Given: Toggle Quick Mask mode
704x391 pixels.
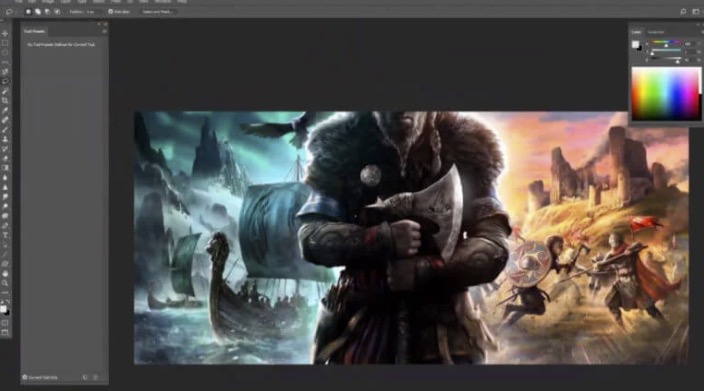Looking at the screenshot, I should 5,323.
